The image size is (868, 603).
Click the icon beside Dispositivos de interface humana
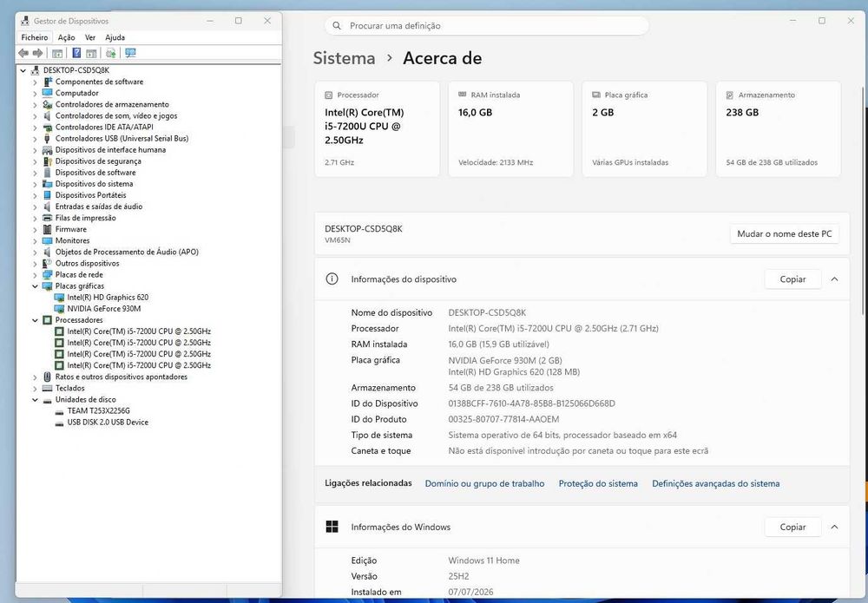click(x=48, y=150)
